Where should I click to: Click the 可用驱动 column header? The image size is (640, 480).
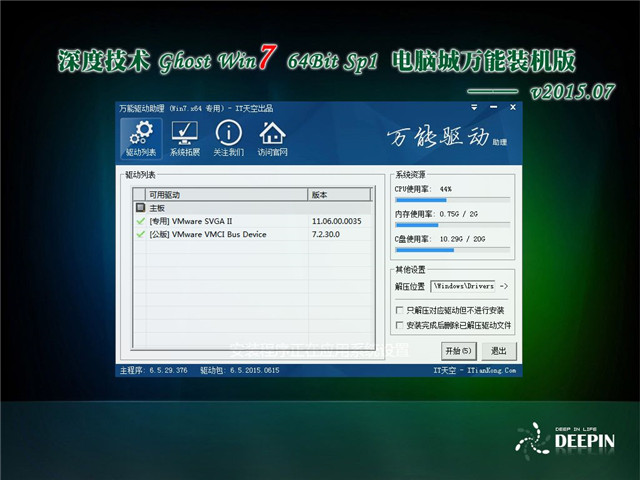pos(226,195)
